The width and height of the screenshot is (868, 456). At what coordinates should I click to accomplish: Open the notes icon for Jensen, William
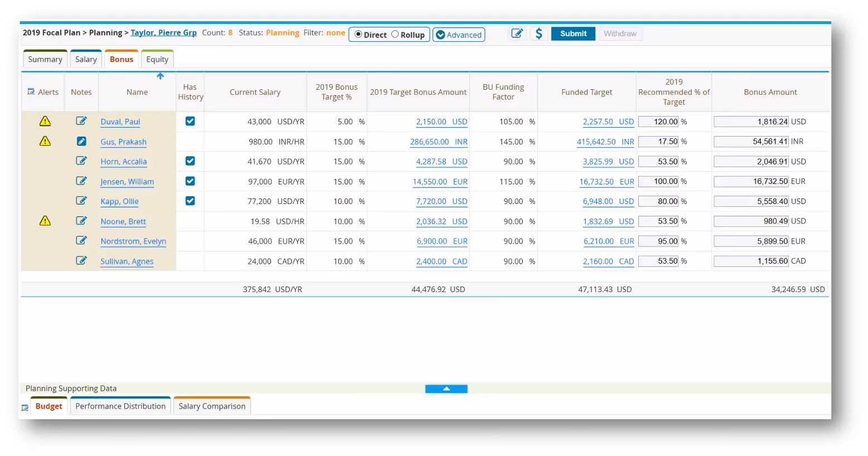coord(81,181)
